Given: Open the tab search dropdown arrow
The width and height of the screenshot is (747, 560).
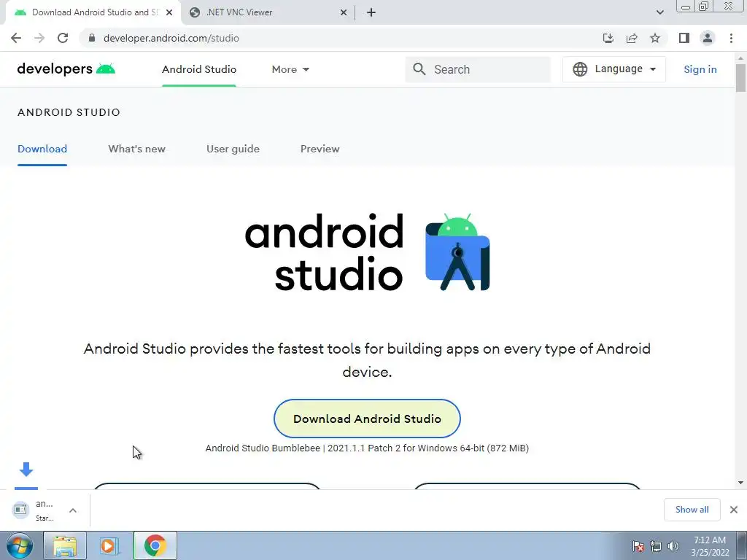Looking at the screenshot, I should coord(659,12).
